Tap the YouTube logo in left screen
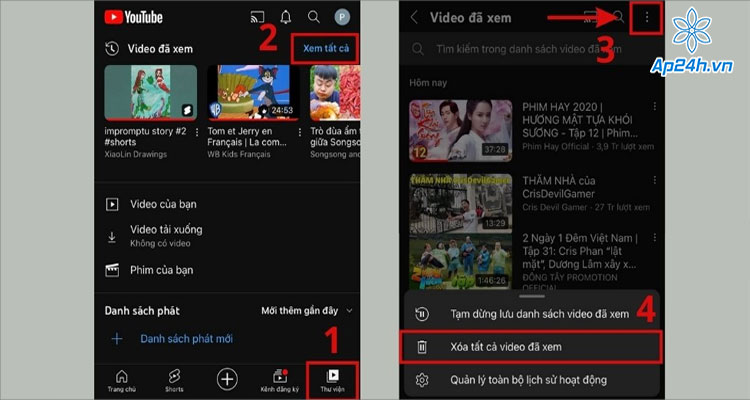The image size is (750, 400). tap(133, 18)
